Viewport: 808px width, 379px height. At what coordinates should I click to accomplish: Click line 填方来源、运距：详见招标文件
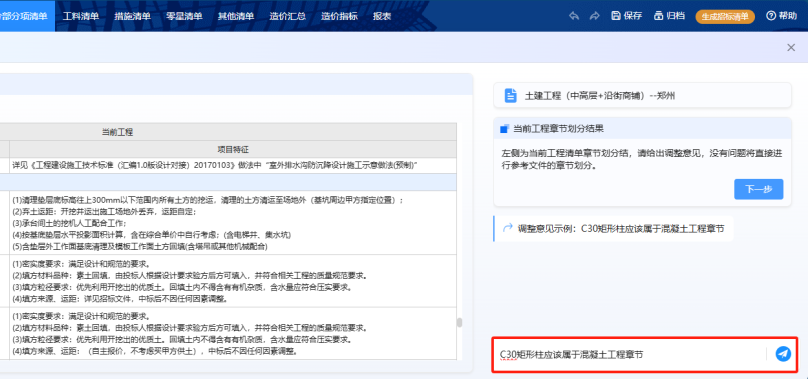point(120,299)
